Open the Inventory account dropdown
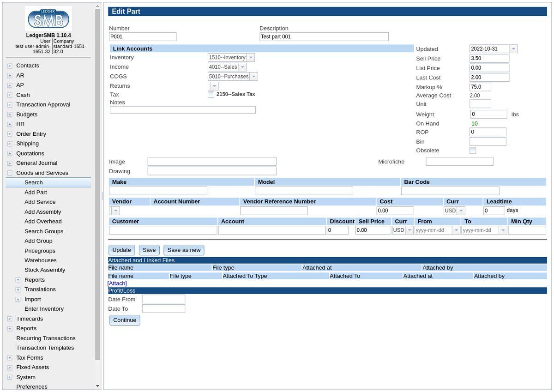 250,58
